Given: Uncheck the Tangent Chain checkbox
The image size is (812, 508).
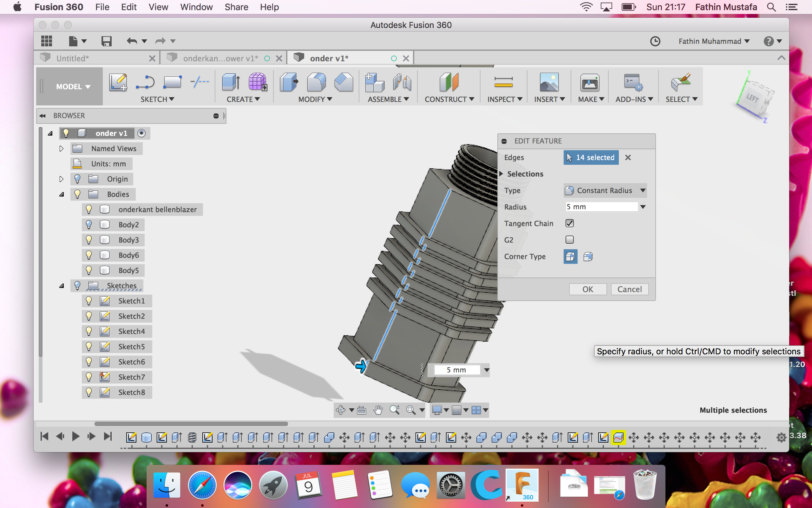Looking at the screenshot, I should [x=569, y=224].
